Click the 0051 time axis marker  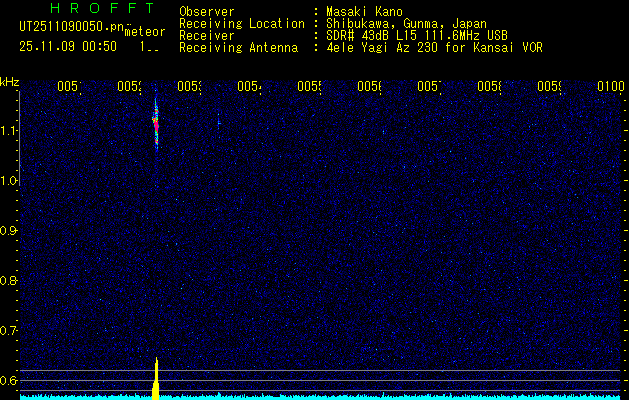pos(69,86)
